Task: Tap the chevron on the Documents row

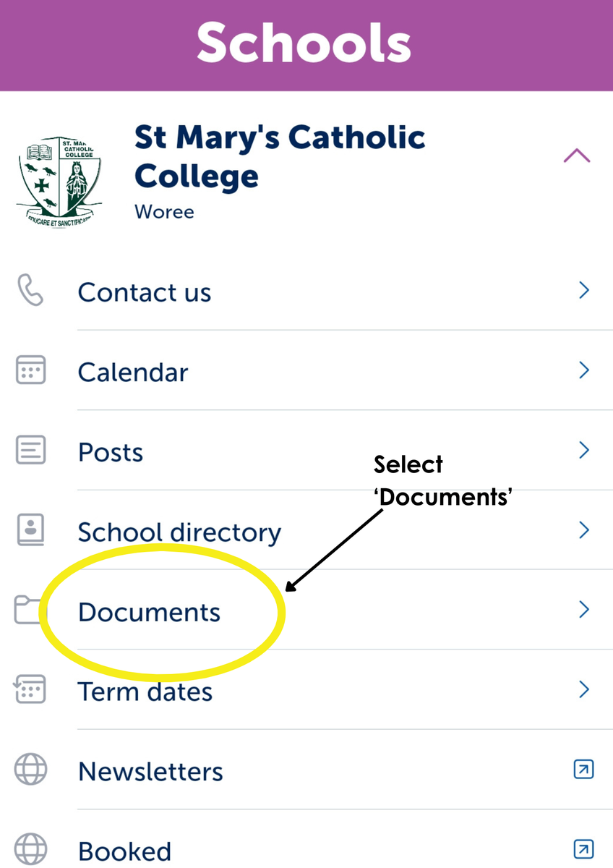Action: point(584,610)
